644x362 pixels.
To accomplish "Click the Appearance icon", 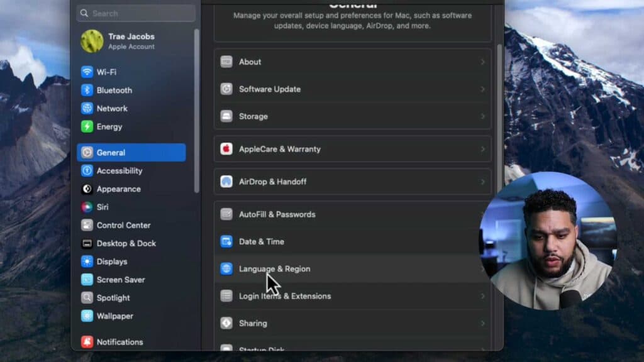I will click(x=87, y=189).
